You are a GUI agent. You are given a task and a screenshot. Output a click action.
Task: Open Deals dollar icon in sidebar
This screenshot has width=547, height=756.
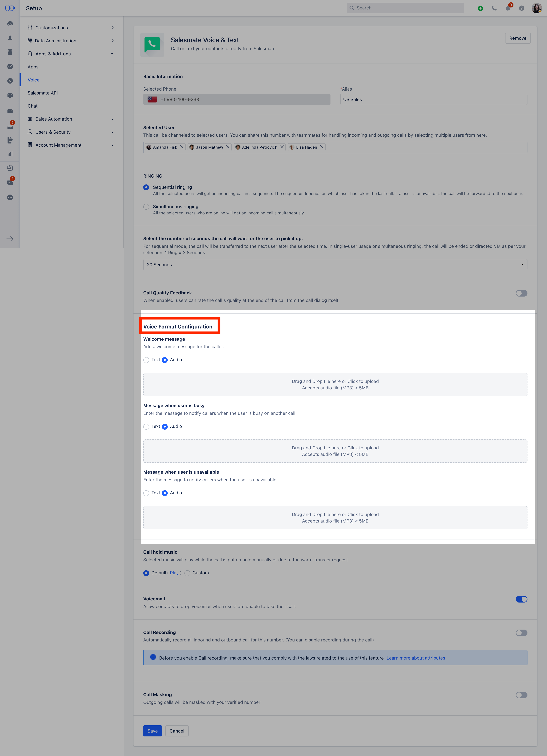pyautogui.click(x=10, y=81)
